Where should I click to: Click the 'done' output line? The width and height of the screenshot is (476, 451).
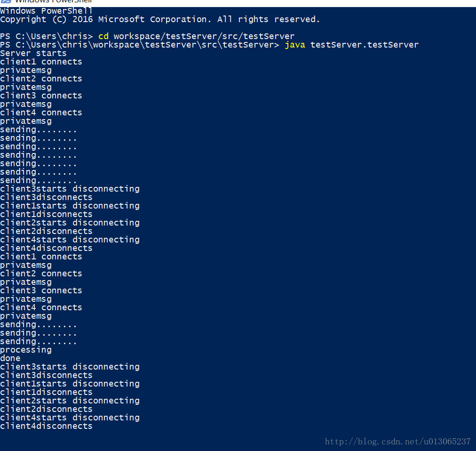pos(10,358)
